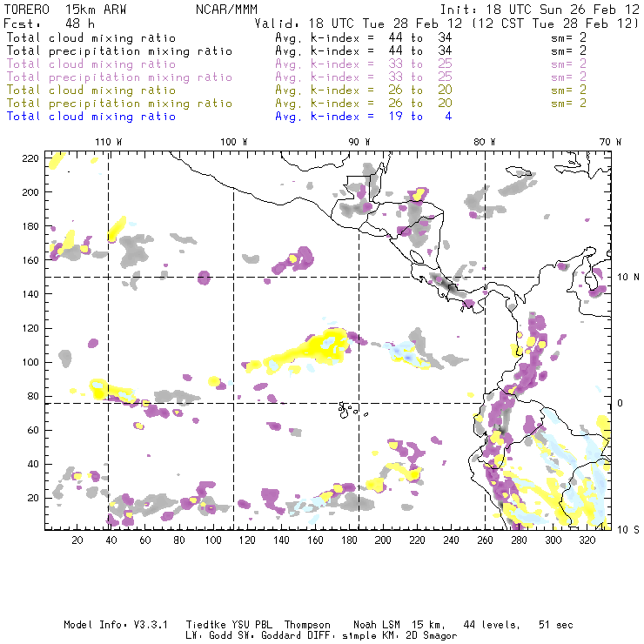Click '51 sec' in the model info
The height and width of the screenshot is (644, 644).
pyautogui.click(x=556, y=625)
